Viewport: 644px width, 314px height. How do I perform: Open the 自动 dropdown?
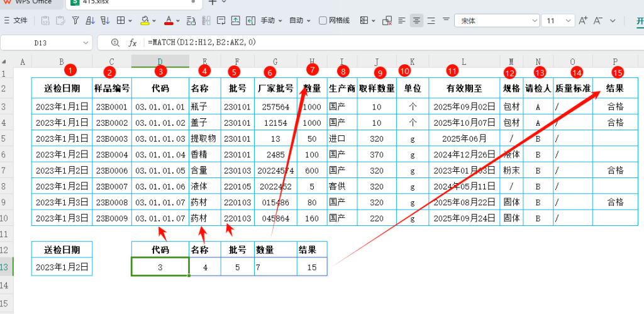(x=300, y=21)
